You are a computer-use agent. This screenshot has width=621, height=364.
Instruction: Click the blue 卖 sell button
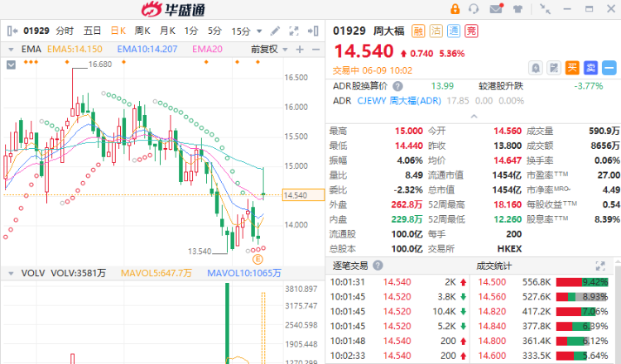point(590,68)
